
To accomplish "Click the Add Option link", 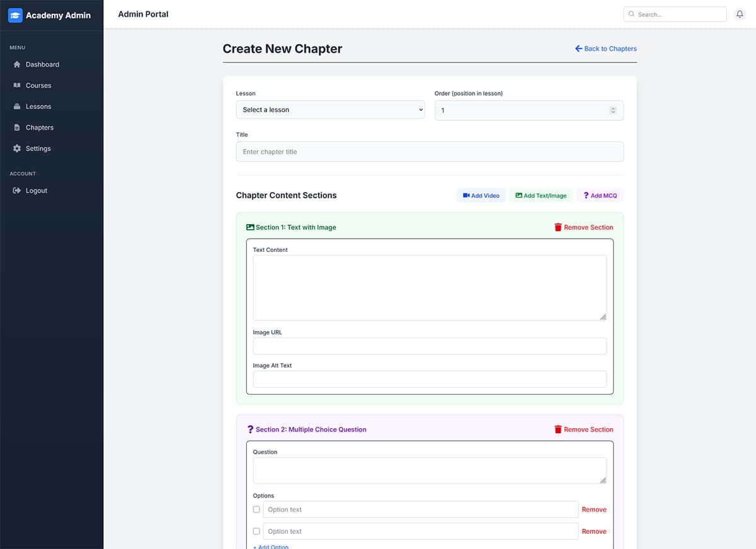I will 271,546.
